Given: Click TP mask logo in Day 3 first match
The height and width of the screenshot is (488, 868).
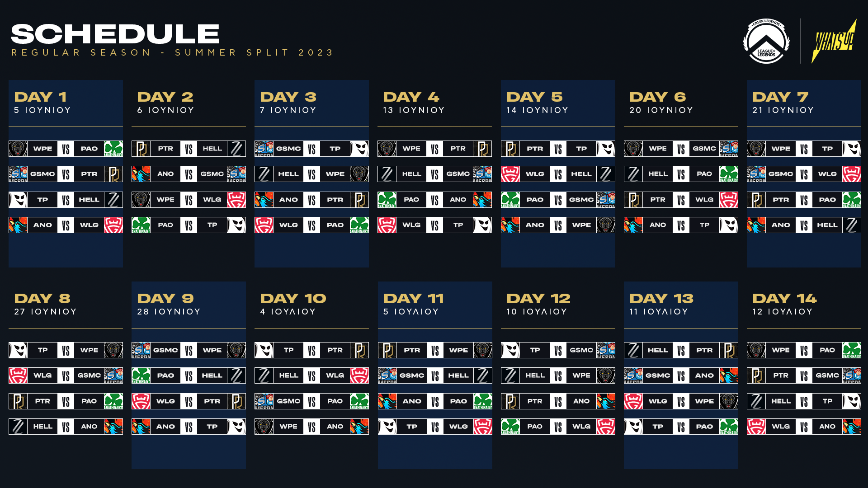Looking at the screenshot, I should [x=359, y=149].
